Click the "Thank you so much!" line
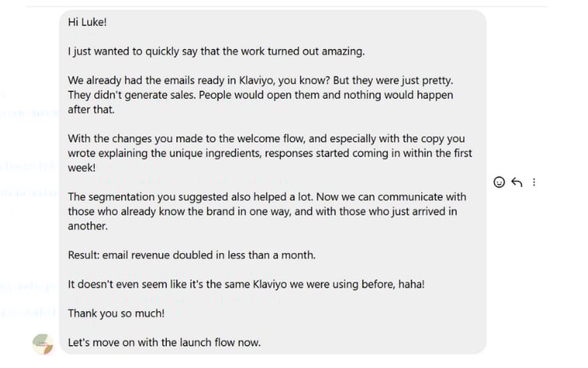 click(116, 314)
